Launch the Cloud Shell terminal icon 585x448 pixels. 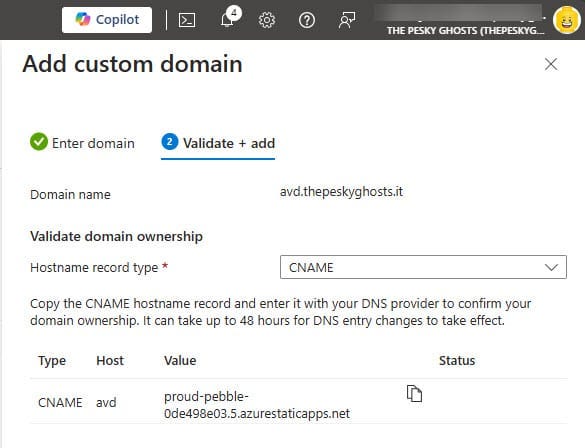click(187, 20)
